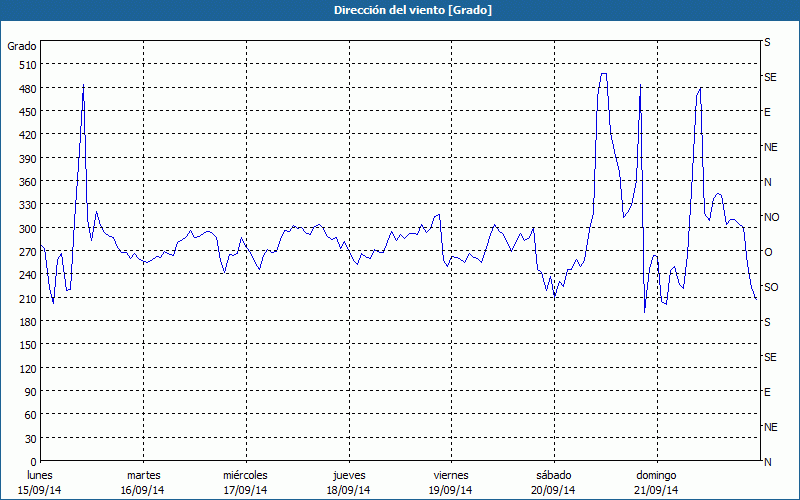Click the 180 tick label
Screen dimensions: 800x500
pos(26,322)
